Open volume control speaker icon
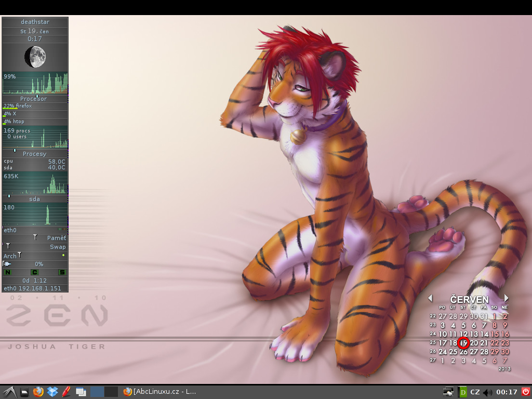 (x=487, y=393)
